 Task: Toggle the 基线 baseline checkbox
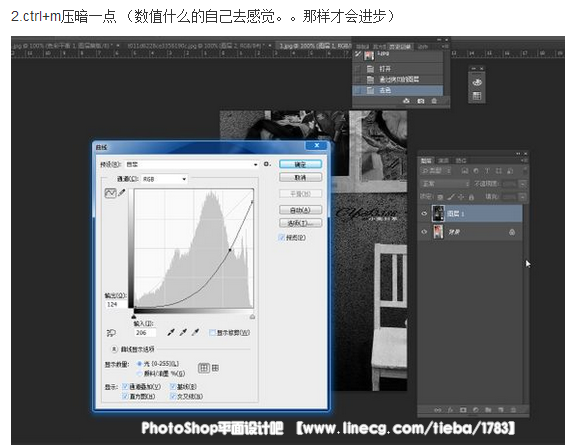pos(173,387)
